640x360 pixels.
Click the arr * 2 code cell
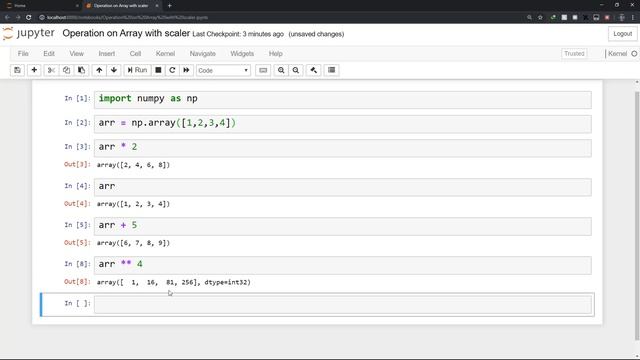[x=343, y=148]
